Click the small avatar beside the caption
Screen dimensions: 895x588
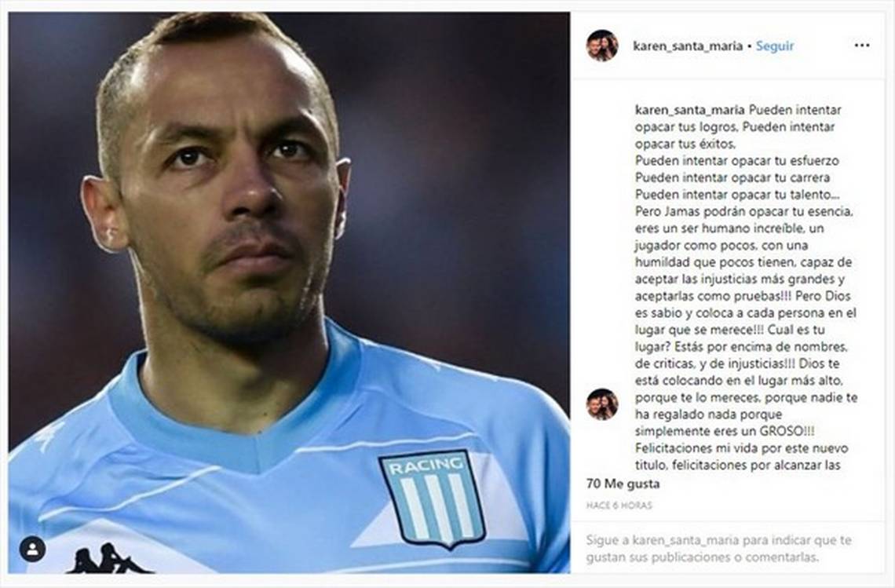[602, 404]
